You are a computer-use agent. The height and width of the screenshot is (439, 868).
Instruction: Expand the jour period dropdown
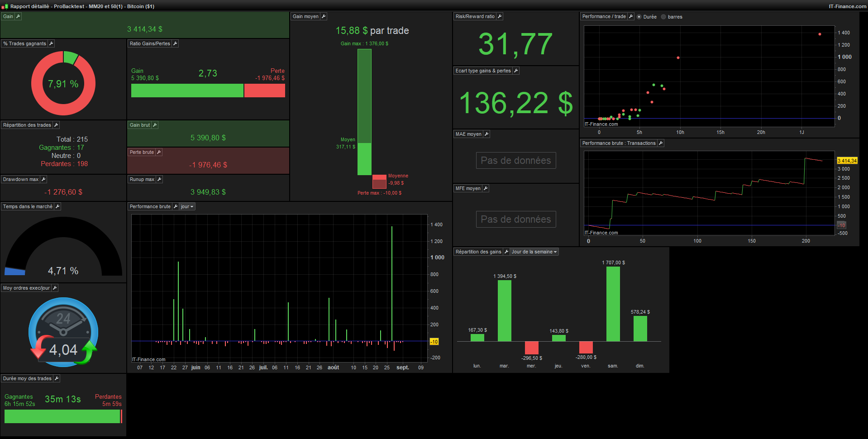pos(187,206)
